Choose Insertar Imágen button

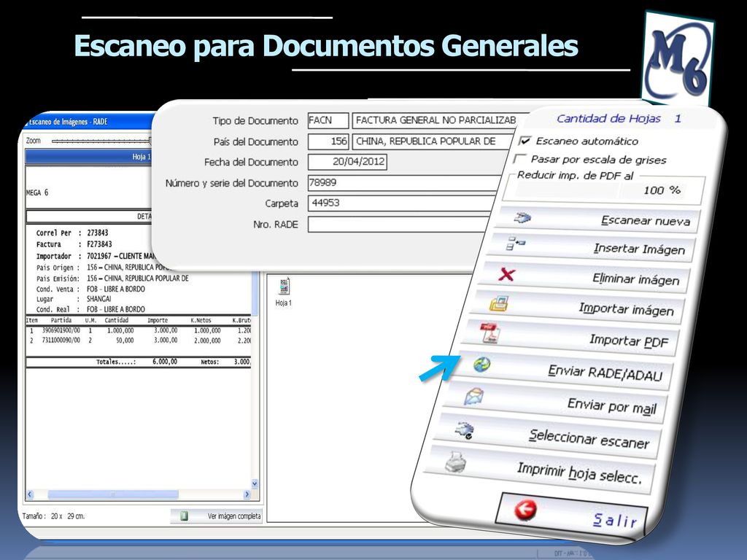tap(592, 248)
